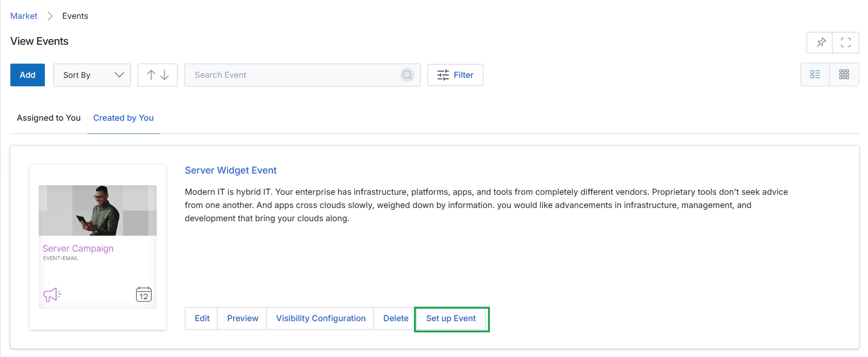The height and width of the screenshot is (357, 868).
Task: Expand view to full screen
Action: pos(846,42)
